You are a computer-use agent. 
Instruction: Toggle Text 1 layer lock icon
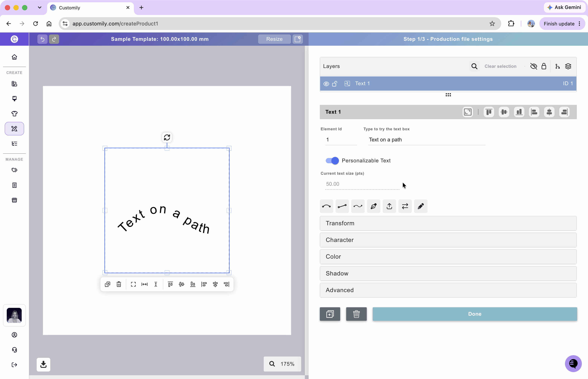coord(335,84)
